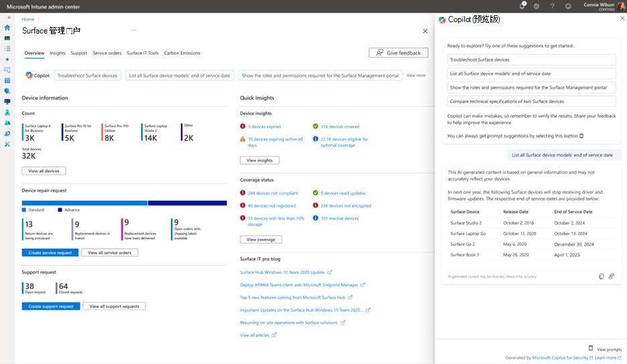Click View more prompts link
Image resolution: width=627 pixels, height=364 pixels.
[416, 75]
